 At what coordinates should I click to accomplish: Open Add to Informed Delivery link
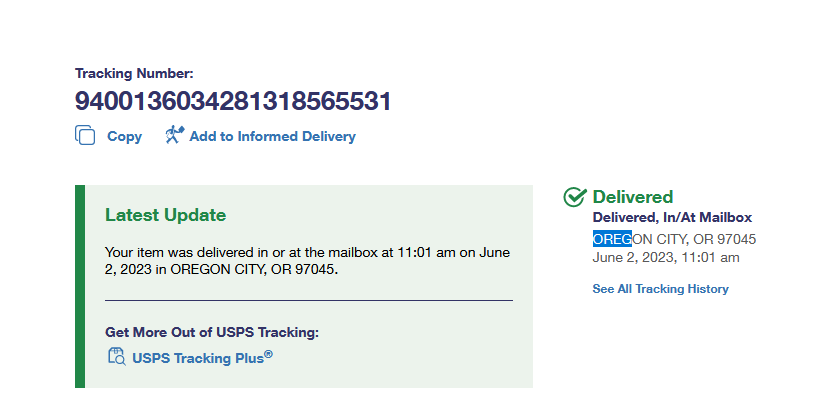pos(272,136)
